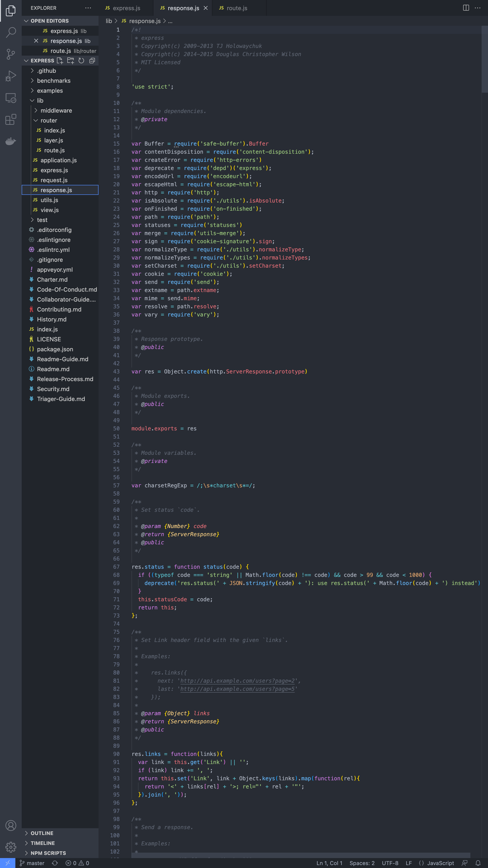
Task: Open editor more actions menu
Action: pos(478,8)
